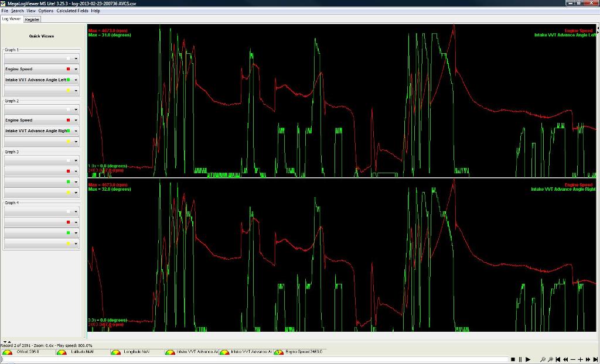Decrease play speed with minus icon
The image size is (600, 364).
pyautogui.click(x=572, y=359)
